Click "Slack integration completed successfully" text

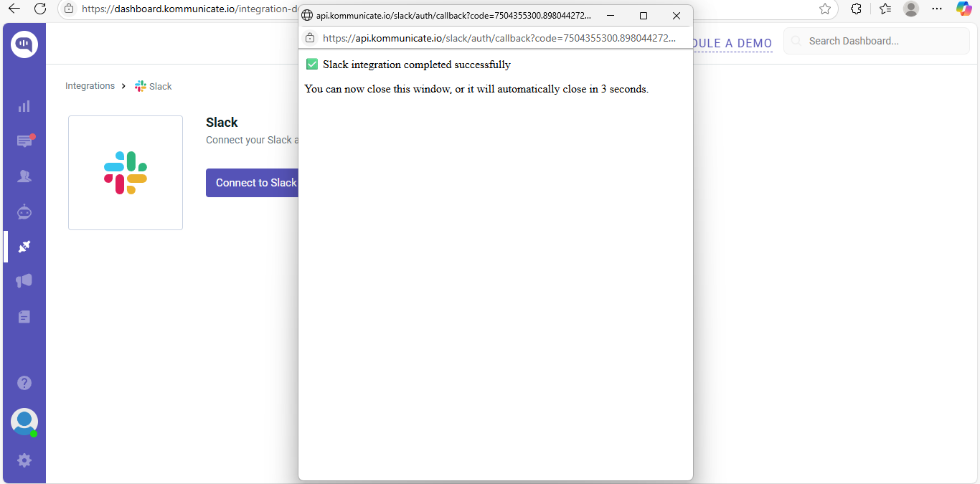pyautogui.click(x=417, y=65)
